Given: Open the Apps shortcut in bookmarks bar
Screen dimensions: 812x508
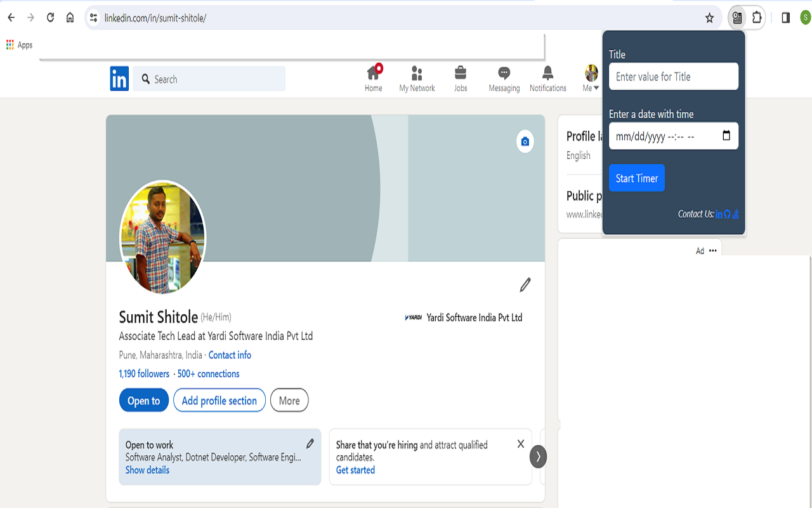Looking at the screenshot, I should coord(19,45).
